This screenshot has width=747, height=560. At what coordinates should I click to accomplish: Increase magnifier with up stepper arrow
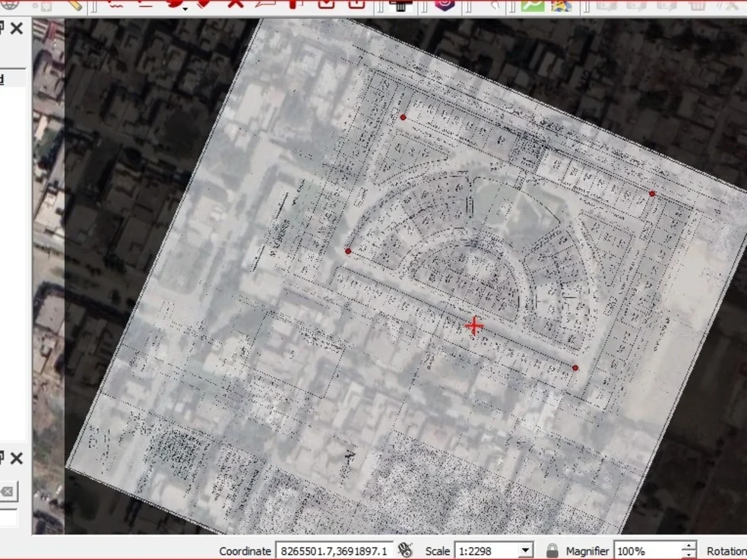point(689,547)
